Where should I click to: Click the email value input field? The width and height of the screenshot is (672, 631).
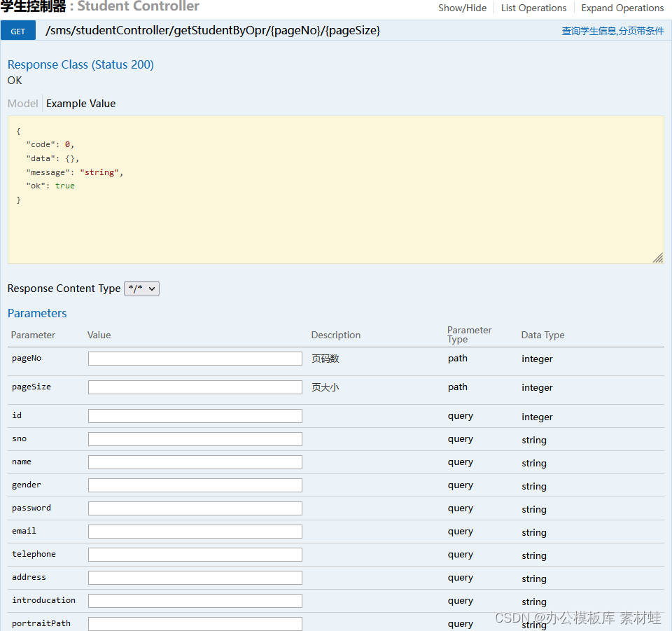coord(195,532)
